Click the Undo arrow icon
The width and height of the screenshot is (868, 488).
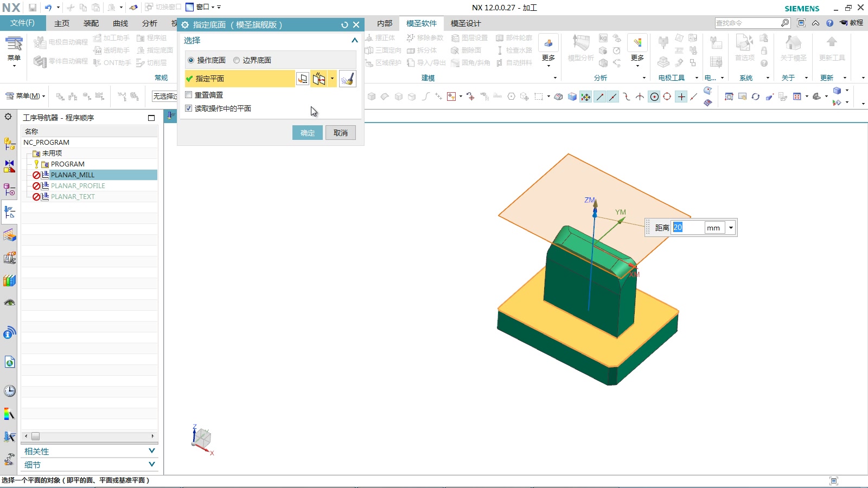coord(48,8)
